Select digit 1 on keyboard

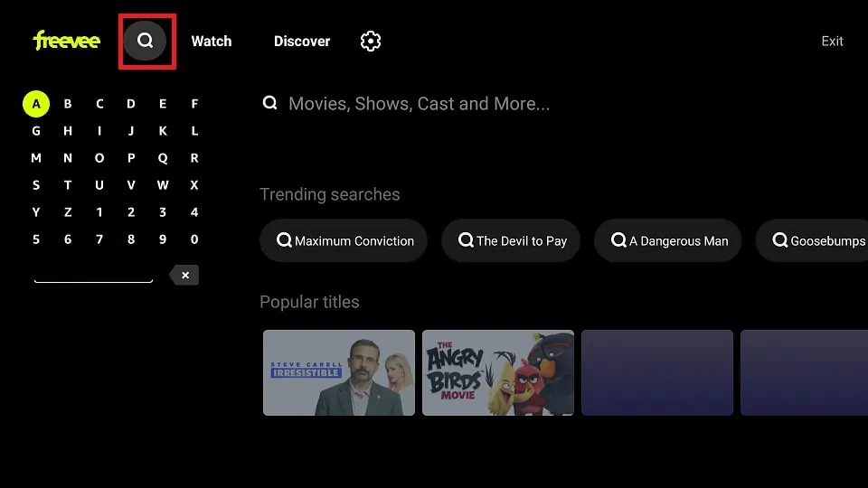(99, 211)
